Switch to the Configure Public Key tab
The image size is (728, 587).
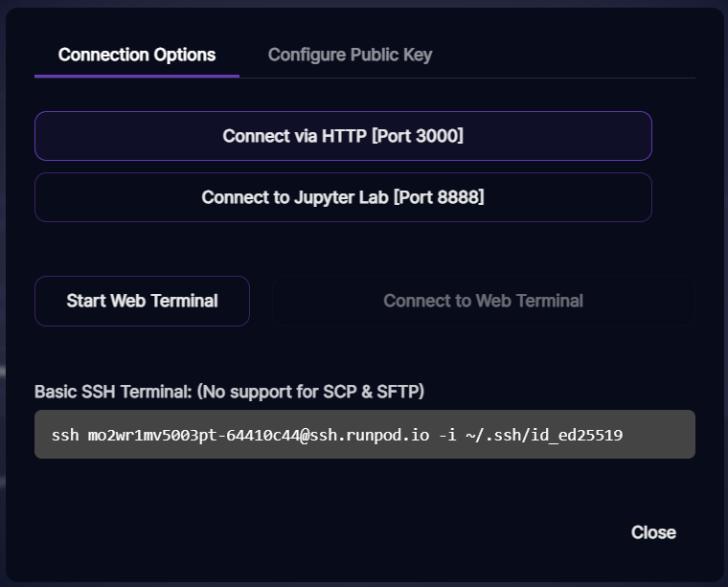[x=350, y=55]
